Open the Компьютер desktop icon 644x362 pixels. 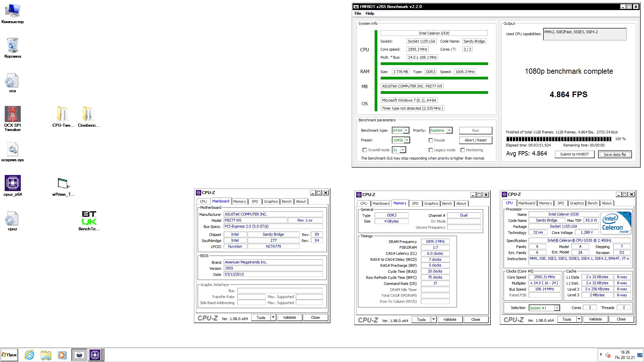[12, 14]
